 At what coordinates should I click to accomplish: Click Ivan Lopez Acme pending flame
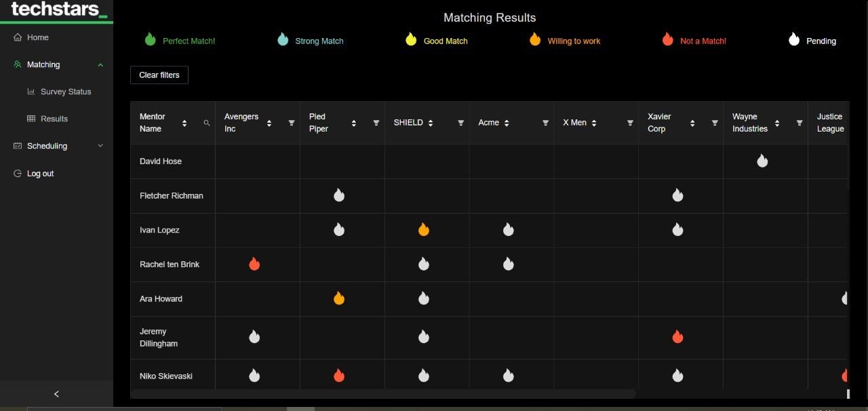(509, 230)
